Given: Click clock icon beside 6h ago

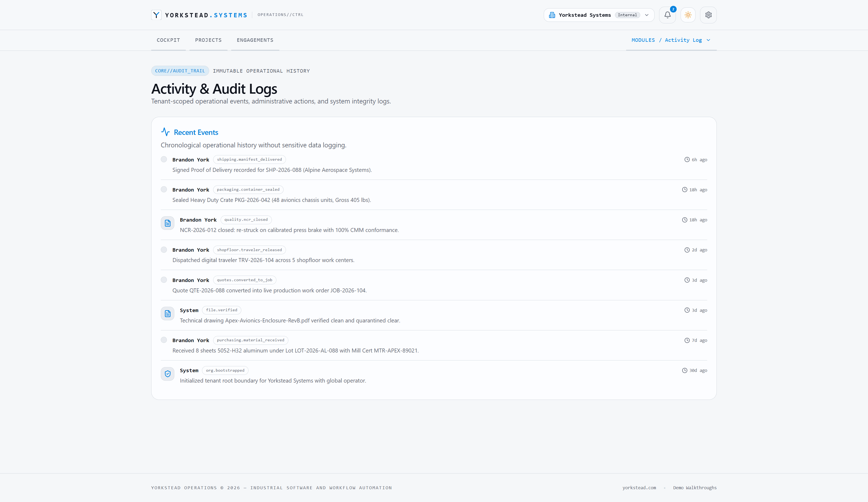Looking at the screenshot, I should (687, 160).
